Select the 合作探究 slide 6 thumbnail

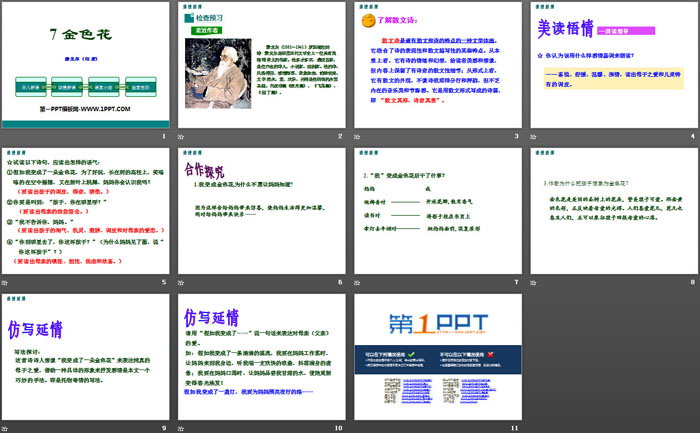(261, 208)
